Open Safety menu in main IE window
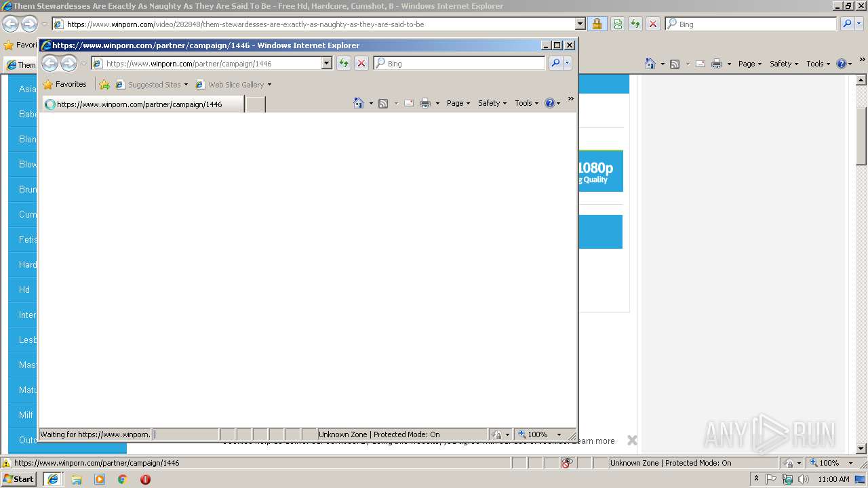Viewport: 868px width, 488px height. pyautogui.click(x=784, y=64)
